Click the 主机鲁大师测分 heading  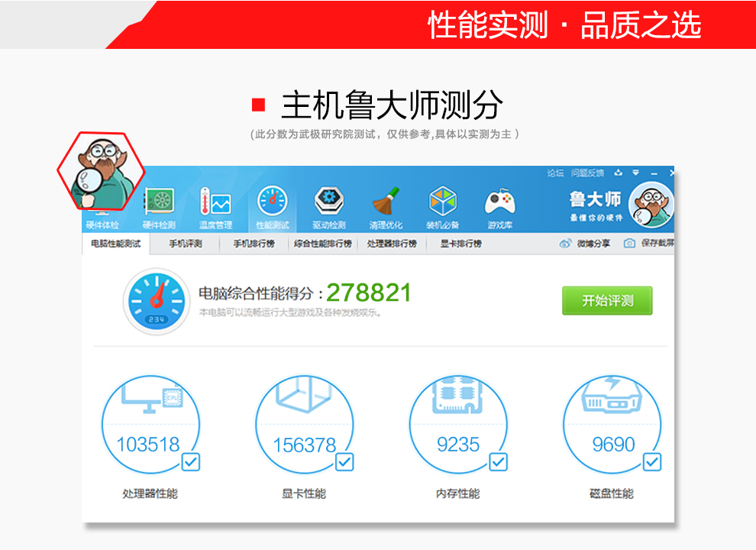point(392,105)
